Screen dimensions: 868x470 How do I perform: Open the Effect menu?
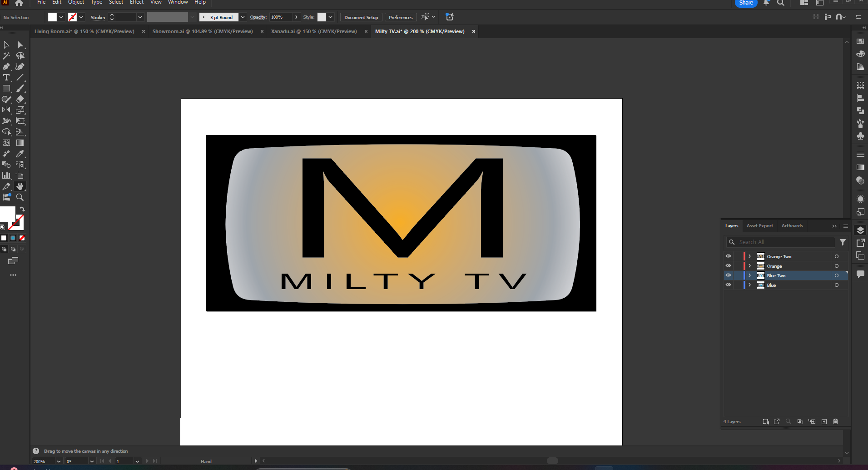click(x=137, y=2)
